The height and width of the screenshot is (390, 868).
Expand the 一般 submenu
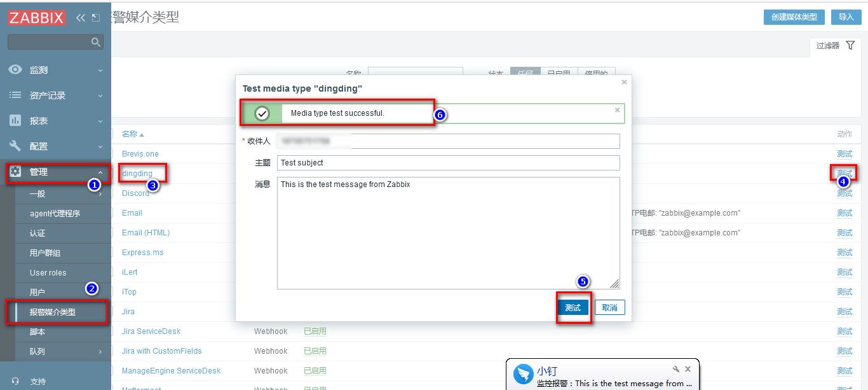[x=62, y=193]
